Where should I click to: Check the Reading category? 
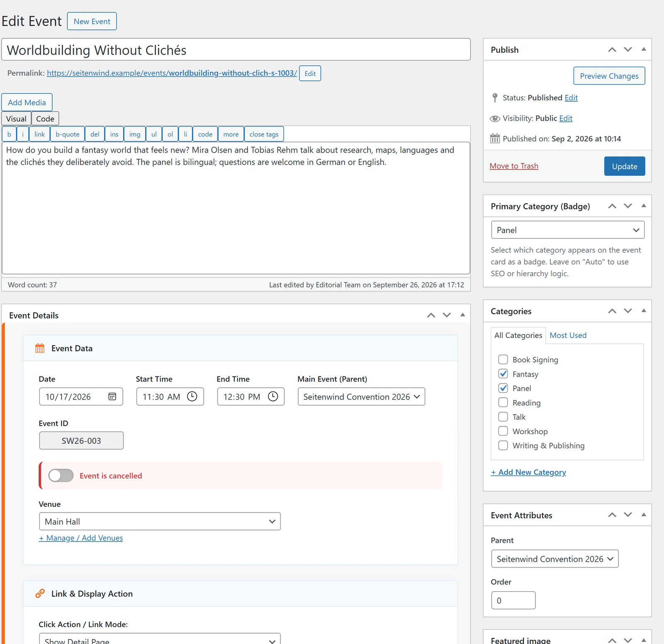[503, 402]
